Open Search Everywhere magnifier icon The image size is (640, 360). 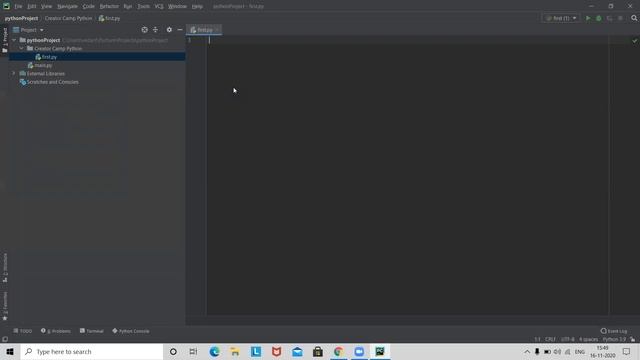coord(634,18)
